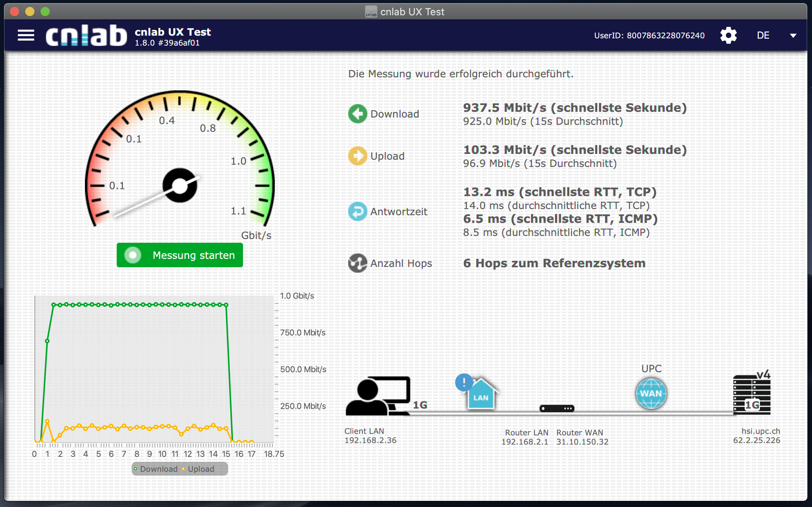Click the yellow Upload arrow icon
The height and width of the screenshot is (507, 812).
click(x=357, y=156)
